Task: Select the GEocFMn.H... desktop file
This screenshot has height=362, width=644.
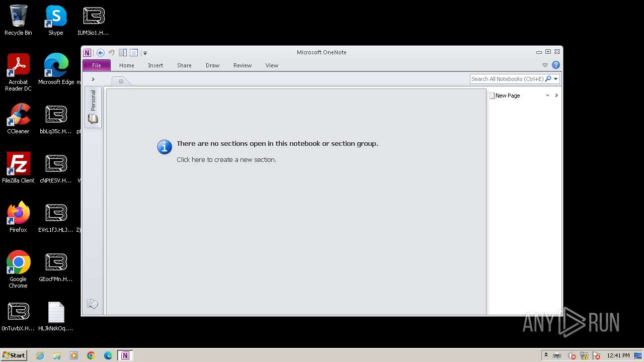Action: [56, 267]
